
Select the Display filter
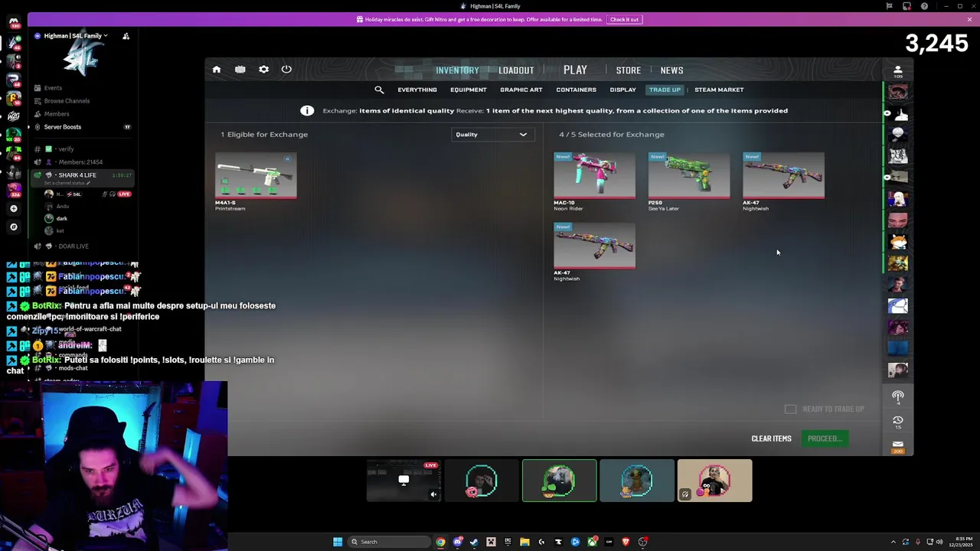(623, 90)
